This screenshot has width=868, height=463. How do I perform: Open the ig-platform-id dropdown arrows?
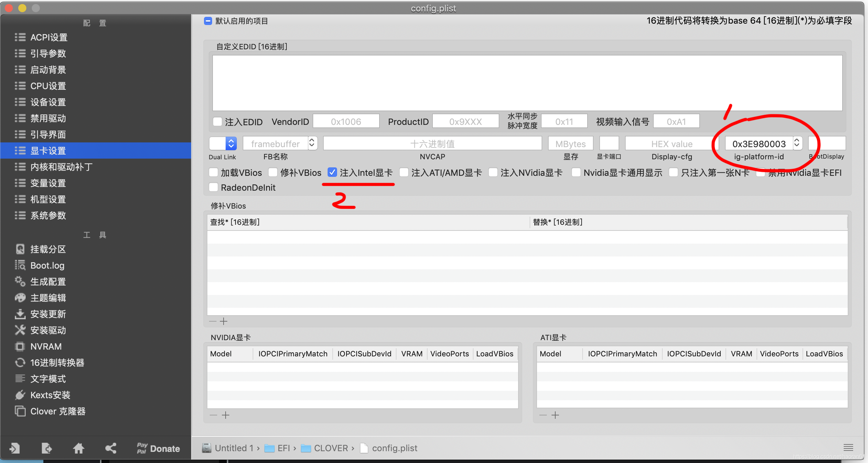796,143
